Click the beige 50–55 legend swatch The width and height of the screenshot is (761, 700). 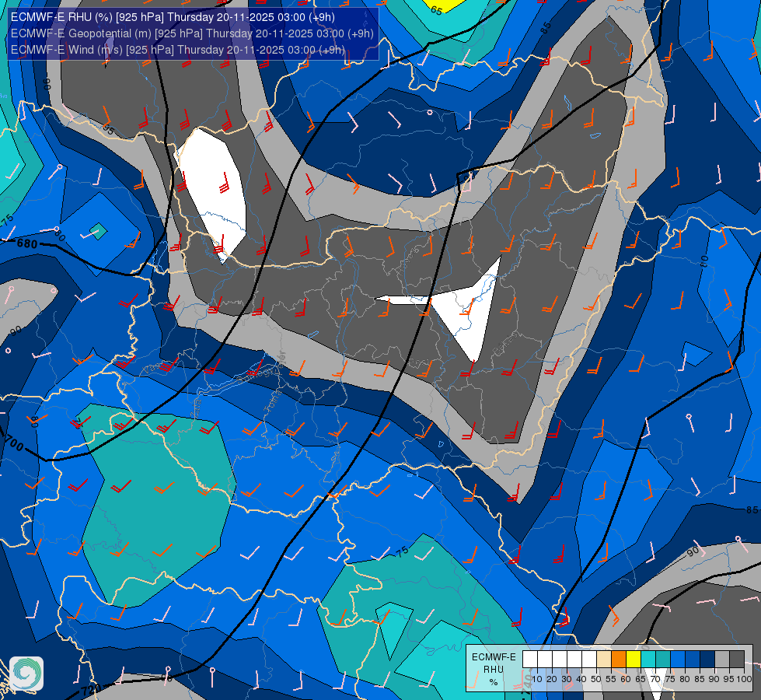point(604,659)
